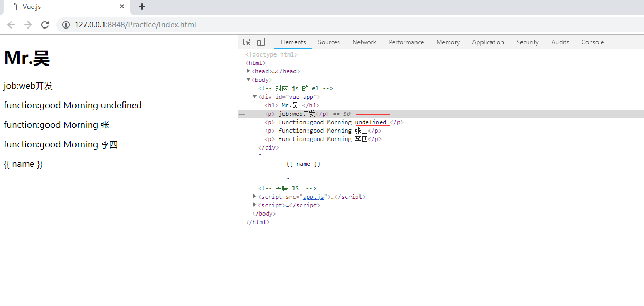
Task: Toggle device toolbar in DevTools
Action: pos(261,42)
